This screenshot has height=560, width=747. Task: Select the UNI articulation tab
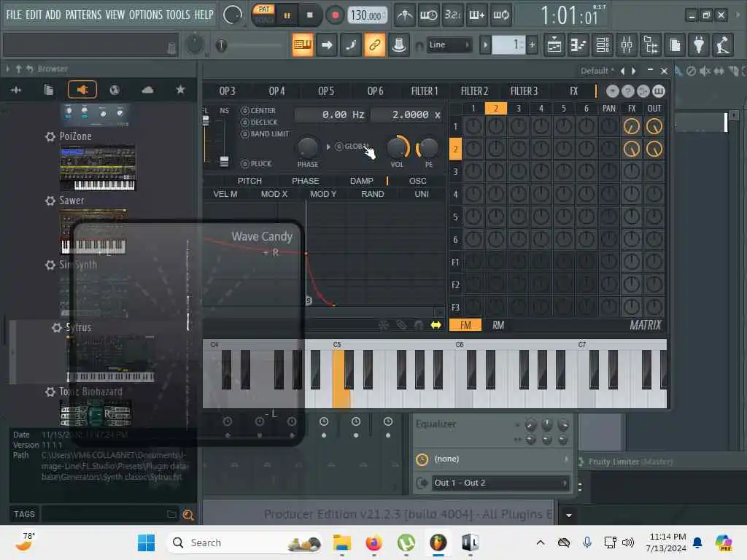(422, 194)
